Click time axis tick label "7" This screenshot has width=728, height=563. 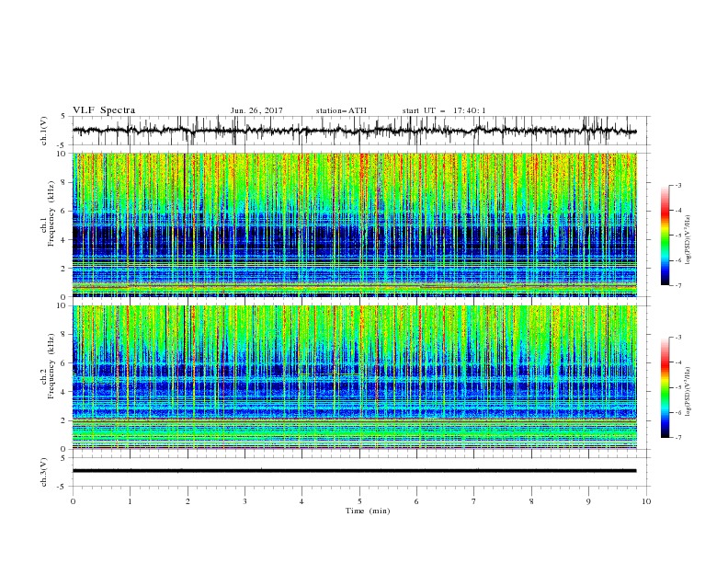point(474,501)
